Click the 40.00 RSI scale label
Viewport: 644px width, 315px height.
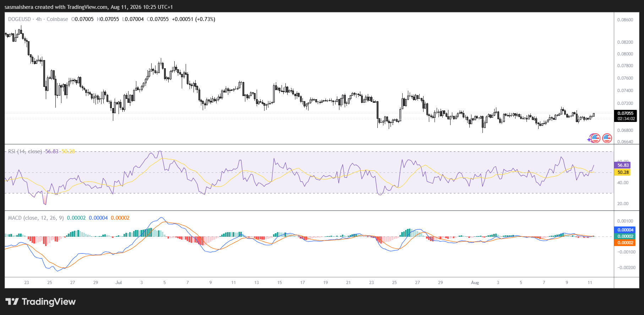623,183
